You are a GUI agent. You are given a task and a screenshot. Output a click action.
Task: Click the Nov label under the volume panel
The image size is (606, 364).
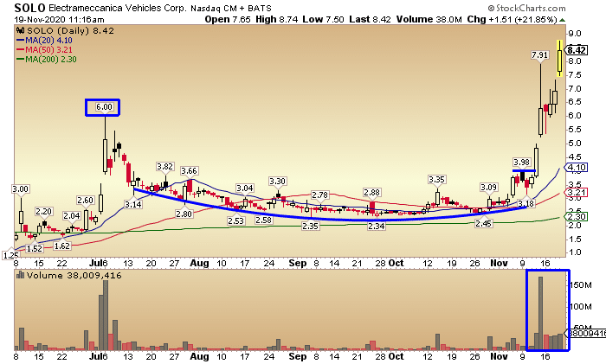(x=499, y=356)
